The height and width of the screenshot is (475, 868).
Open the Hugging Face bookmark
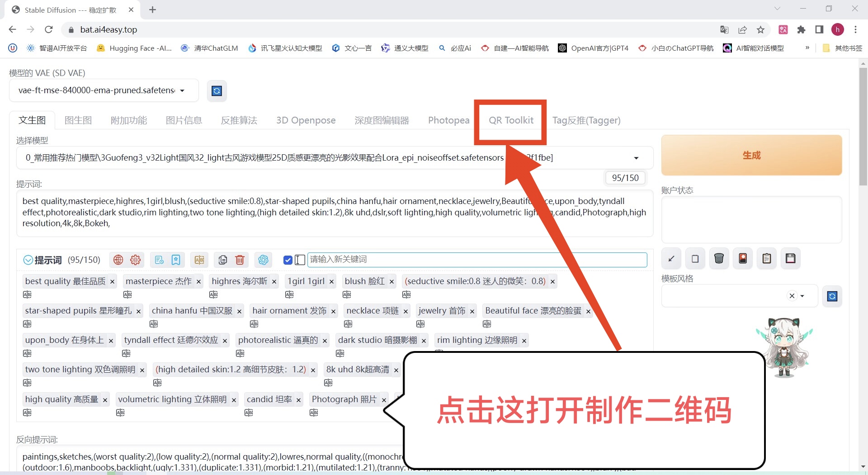click(x=134, y=48)
